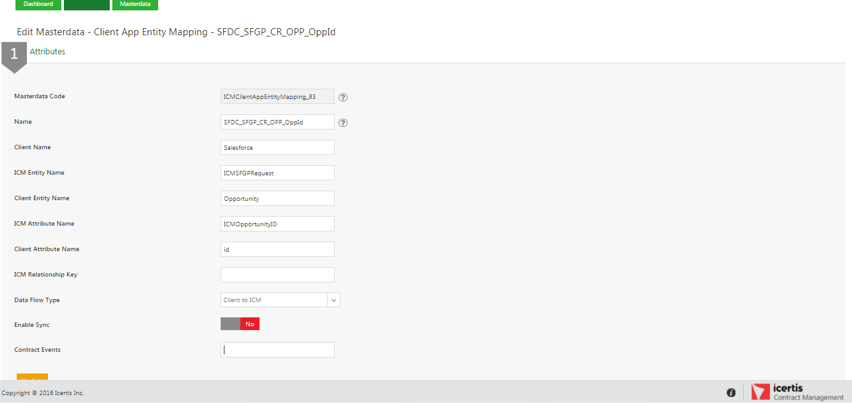Edit the ICM Attribute Name field
This screenshot has height=403, width=852.
coord(277,224)
